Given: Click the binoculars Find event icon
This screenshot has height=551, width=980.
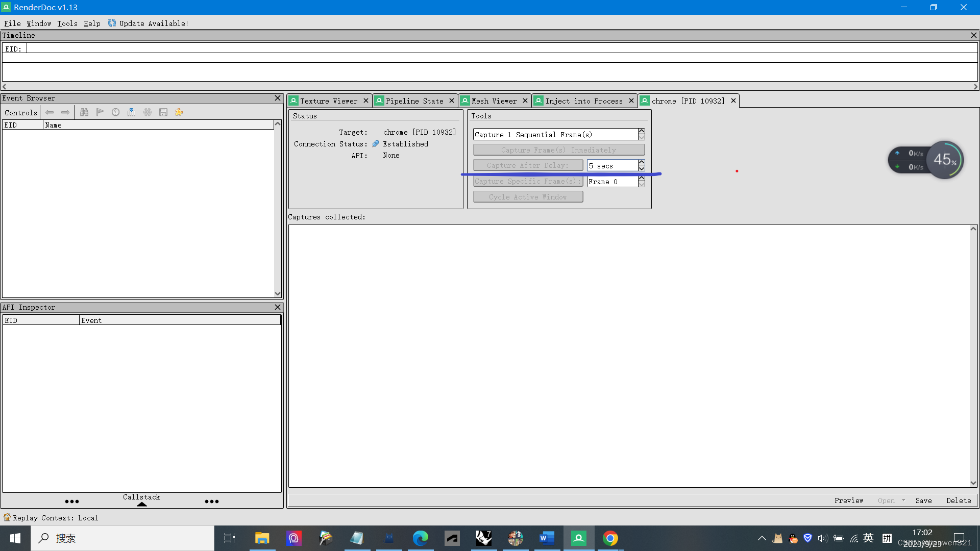Looking at the screenshot, I should (x=84, y=112).
